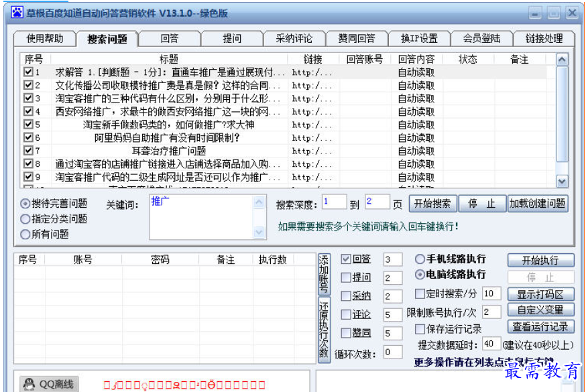Click keyword box scroll up arrow
The image size is (586, 392).
pos(259,203)
